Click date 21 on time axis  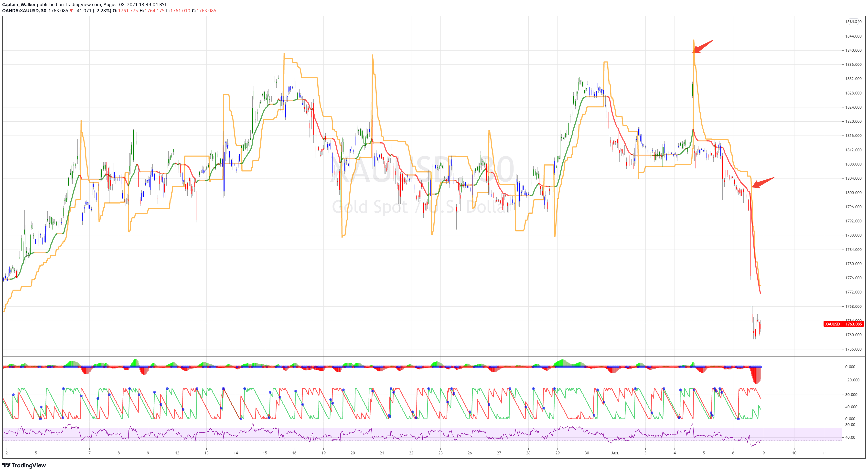point(382,453)
